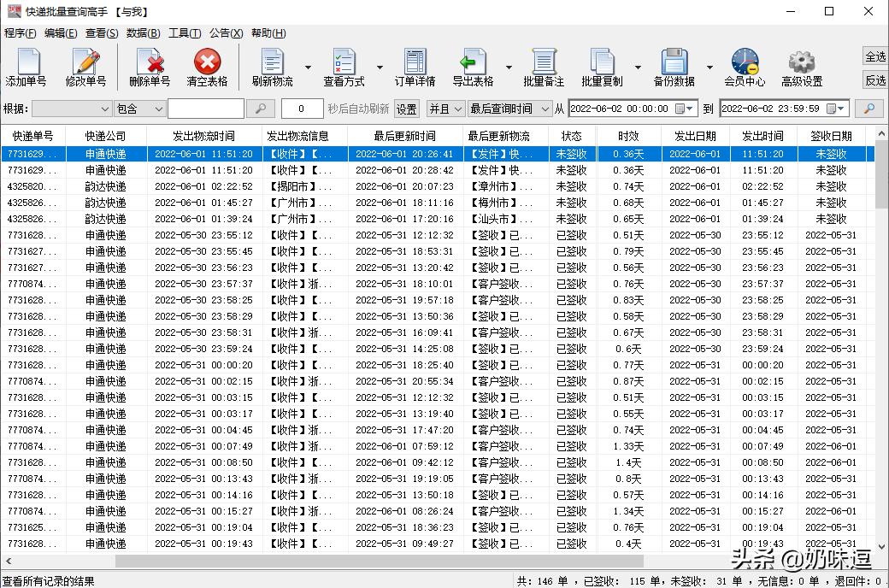Select the 添加单号 add tracking number tool
Viewport: 889px width, 588px height.
click(28, 67)
